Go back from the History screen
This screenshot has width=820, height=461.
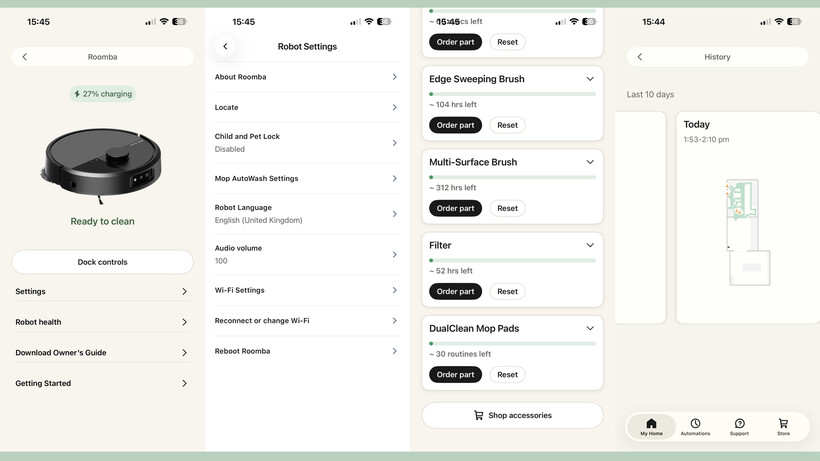(640, 57)
